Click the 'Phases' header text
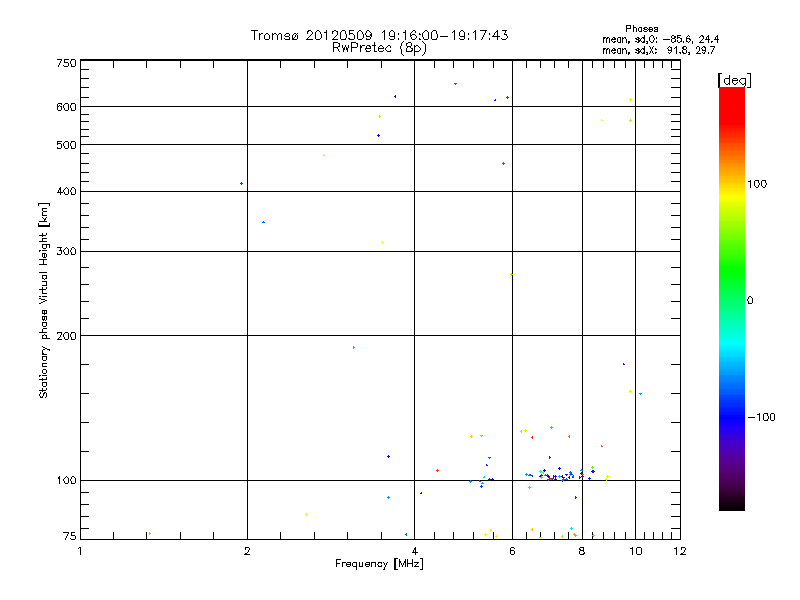Viewport: 800px width, 600px height. coord(641,29)
